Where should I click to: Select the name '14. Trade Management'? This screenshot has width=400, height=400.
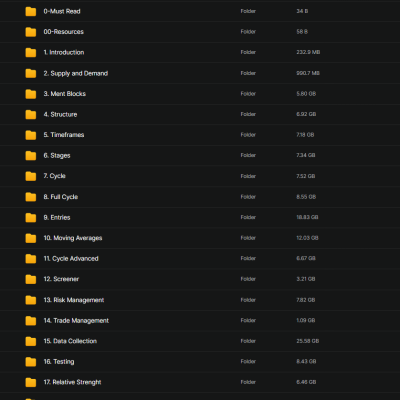(x=76, y=321)
